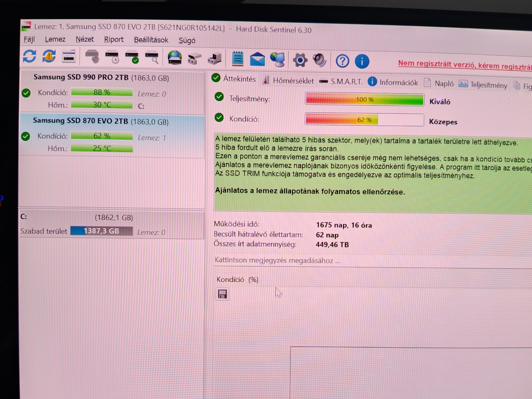The width and height of the screenshot is (532, 399).
Task: Switch to the Teljesítmény tab
Action: point(483,85)
